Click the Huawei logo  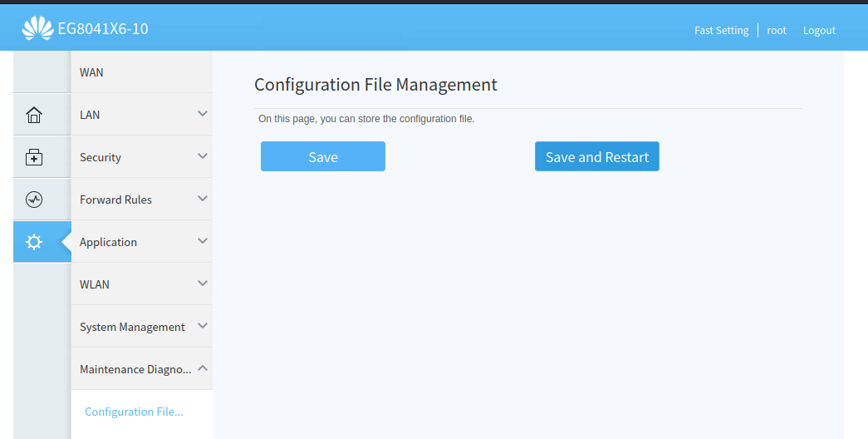coord(37,28)
